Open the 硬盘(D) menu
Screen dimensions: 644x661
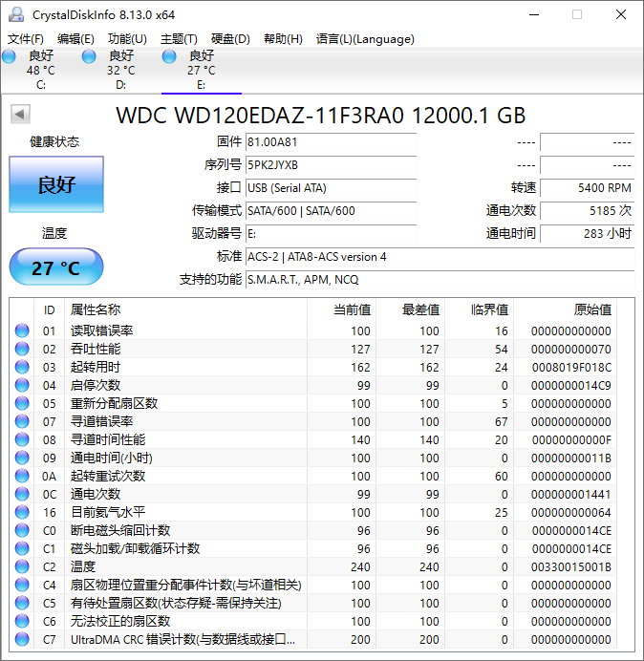coord(230,39)
